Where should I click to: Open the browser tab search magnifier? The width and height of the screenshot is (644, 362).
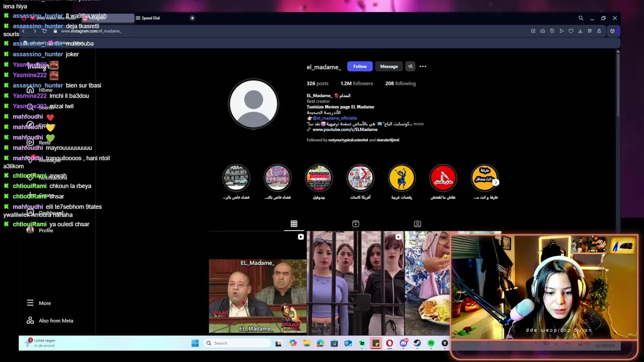[581, 18]
